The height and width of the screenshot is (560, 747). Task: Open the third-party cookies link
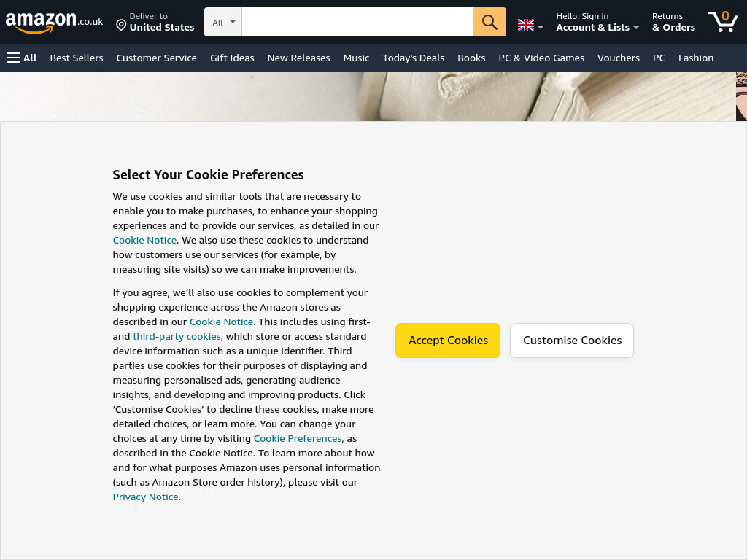[x=177, y=337]
